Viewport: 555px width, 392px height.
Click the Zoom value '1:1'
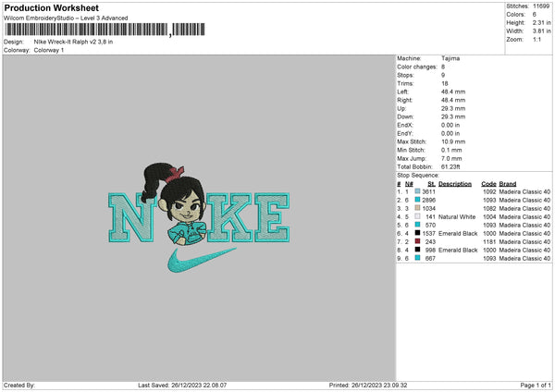pyautogui.click(x=536, y=39)
